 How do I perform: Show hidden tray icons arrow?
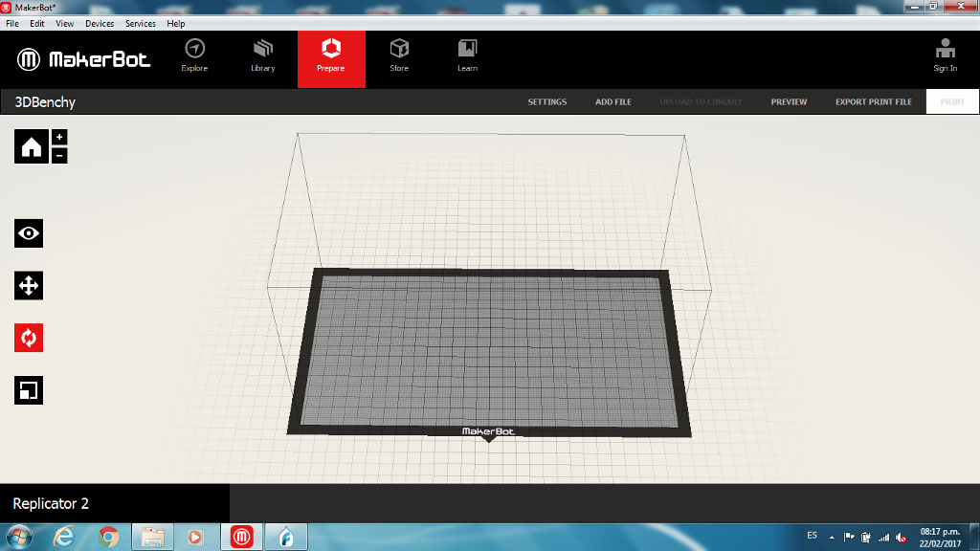point(832,538)
